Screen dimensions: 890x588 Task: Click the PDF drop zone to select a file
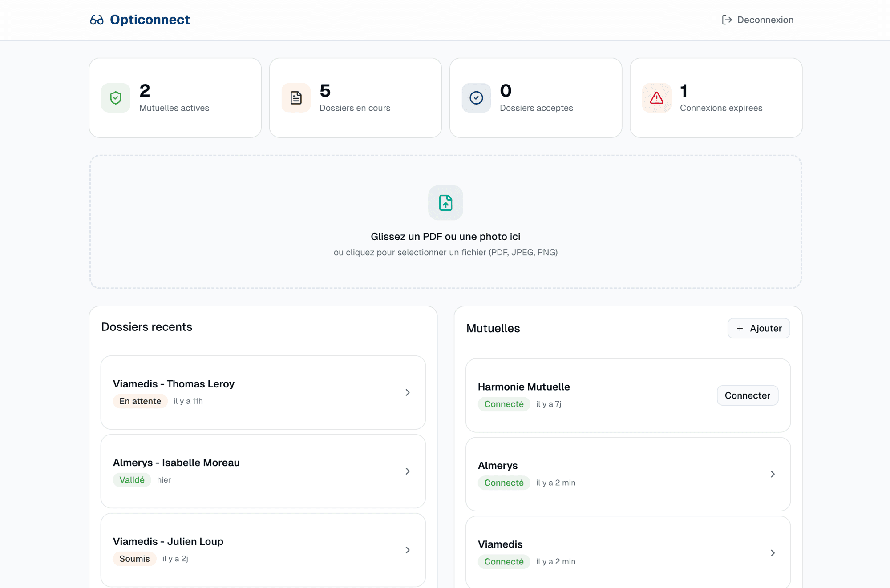click(x=445, y=222)
